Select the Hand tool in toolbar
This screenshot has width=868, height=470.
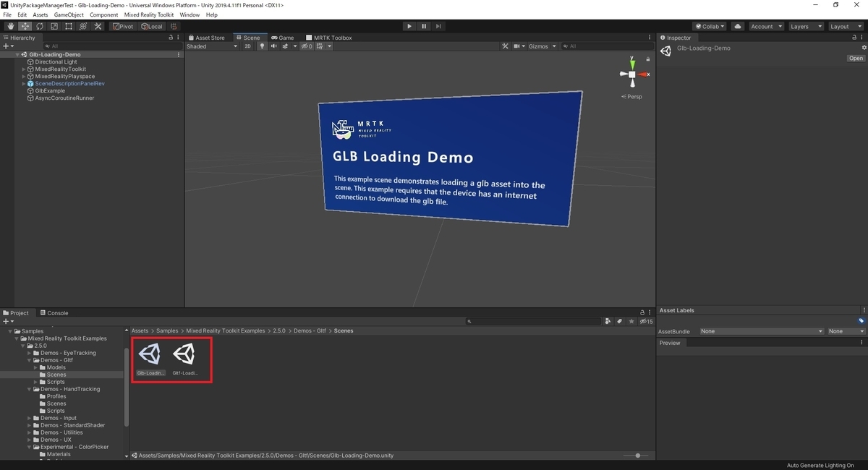click(x=10, y=26)
